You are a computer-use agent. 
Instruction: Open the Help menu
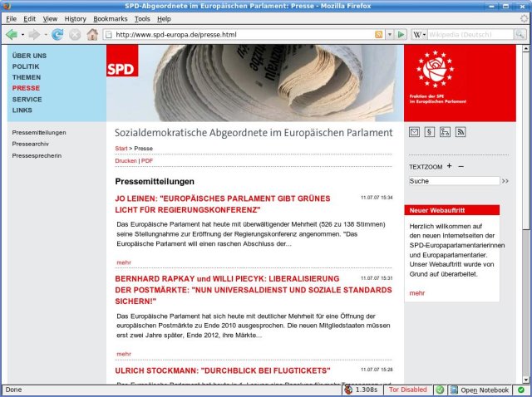click(x=164, y=19)
